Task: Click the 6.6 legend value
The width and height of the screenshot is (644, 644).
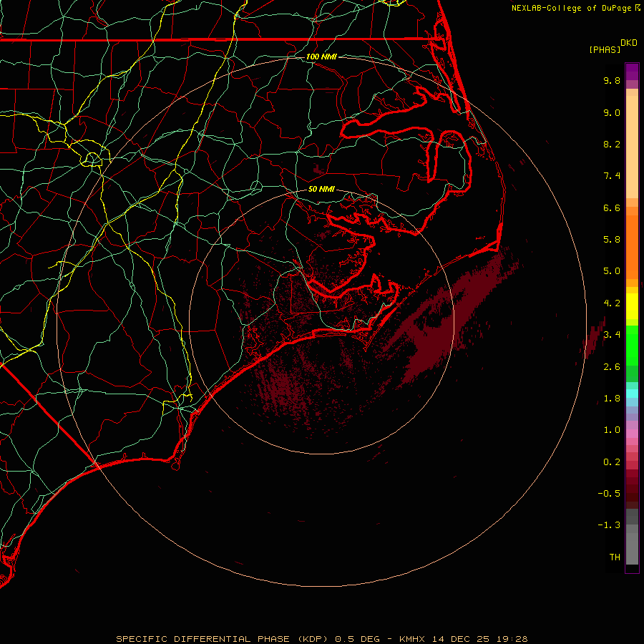Action: point(612,208)
